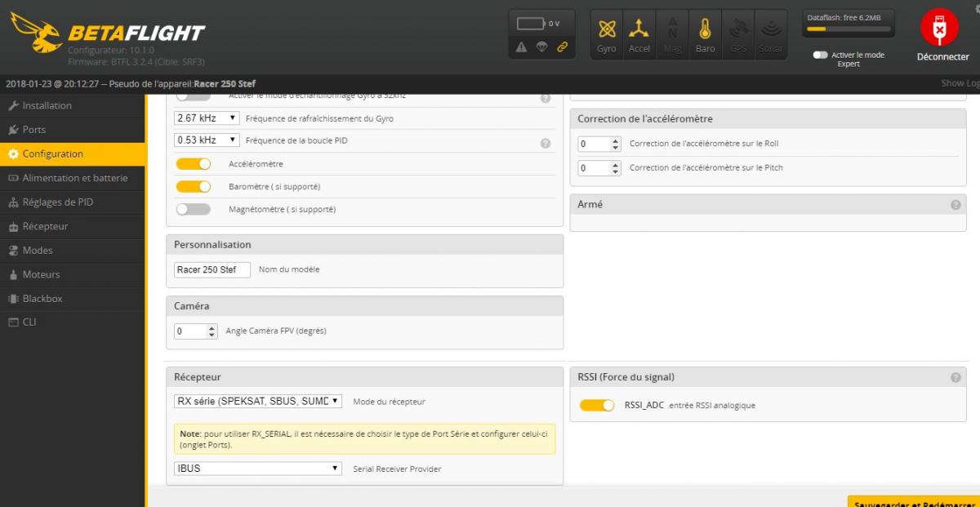Viewport: 980px width, 507px height.
Task: Click the warning triangle status icon
Action: [x=521, y=47]
